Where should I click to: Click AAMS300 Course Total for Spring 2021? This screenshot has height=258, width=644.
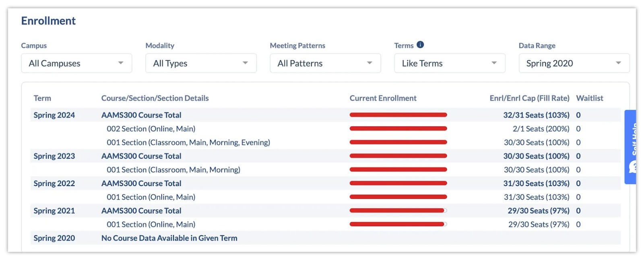pyautogui.click(x=141, y=211)
